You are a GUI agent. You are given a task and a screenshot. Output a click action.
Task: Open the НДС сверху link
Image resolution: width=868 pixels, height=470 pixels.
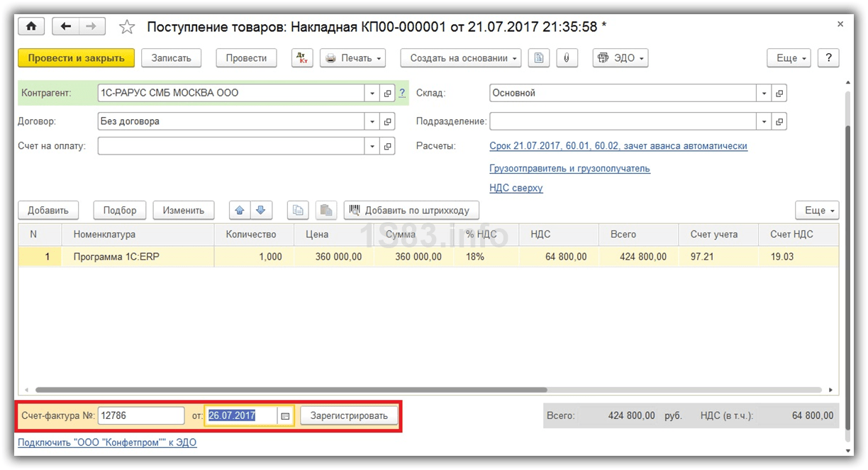click(x=516, y=188)
